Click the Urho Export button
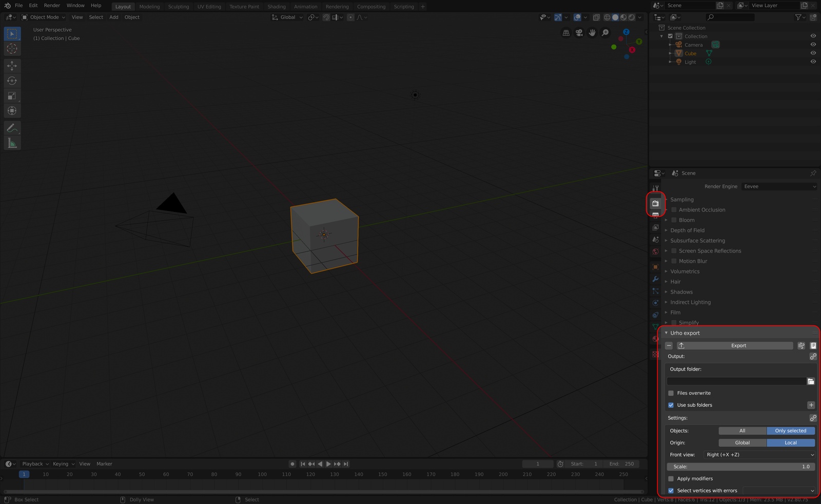 [735, 346]
